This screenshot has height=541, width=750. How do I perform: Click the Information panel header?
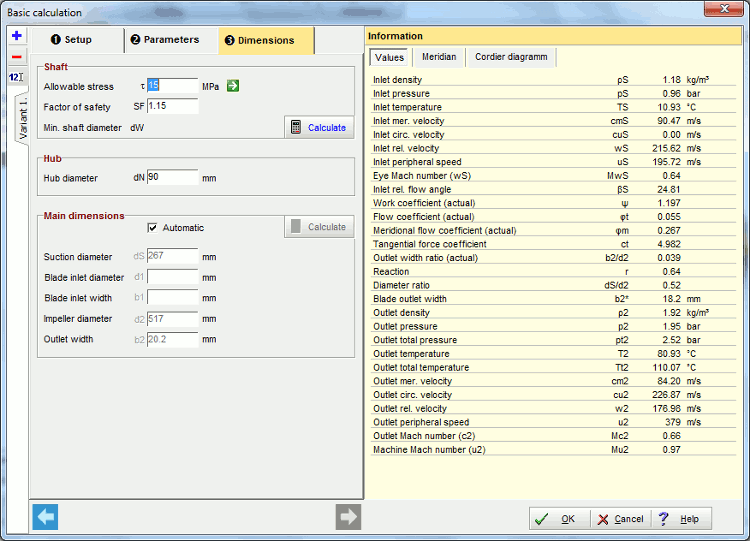[554, 36]
